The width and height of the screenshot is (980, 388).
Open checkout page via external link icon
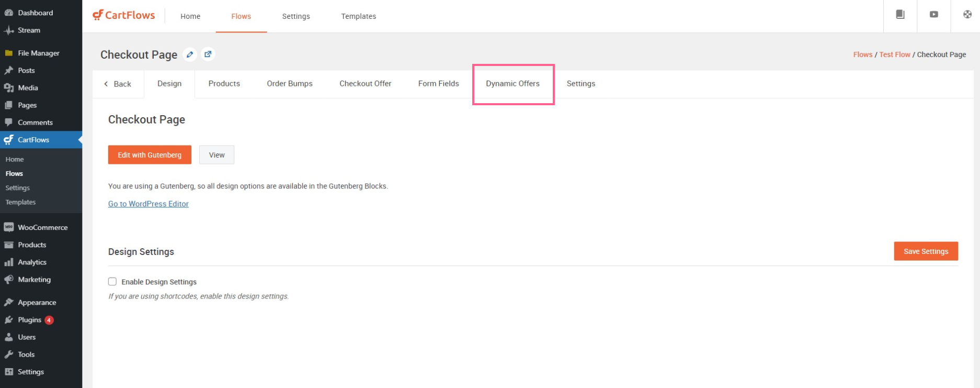click(208, 54)
